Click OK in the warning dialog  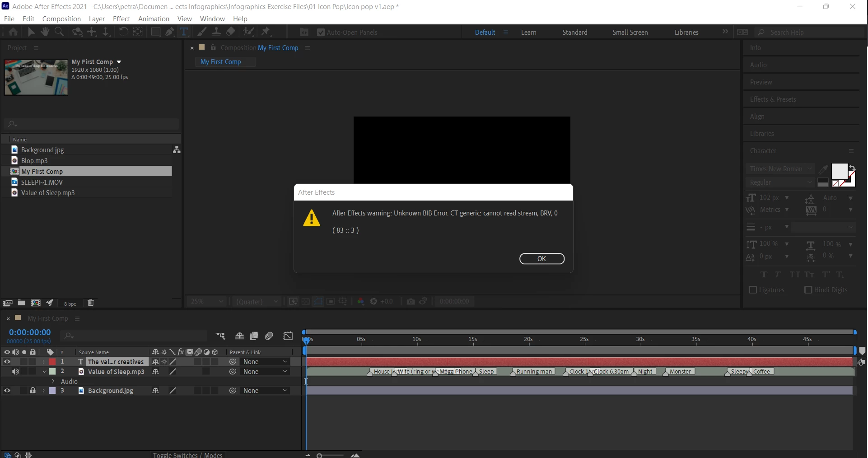click(542, 259)
